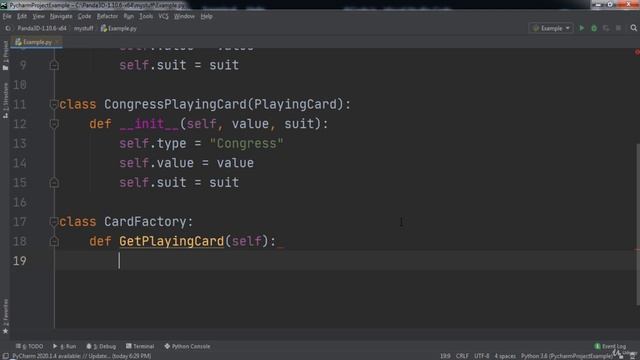Open Python 3.6 interpreter selector
This screenshot has width=640, height=360.
[567, 356]
